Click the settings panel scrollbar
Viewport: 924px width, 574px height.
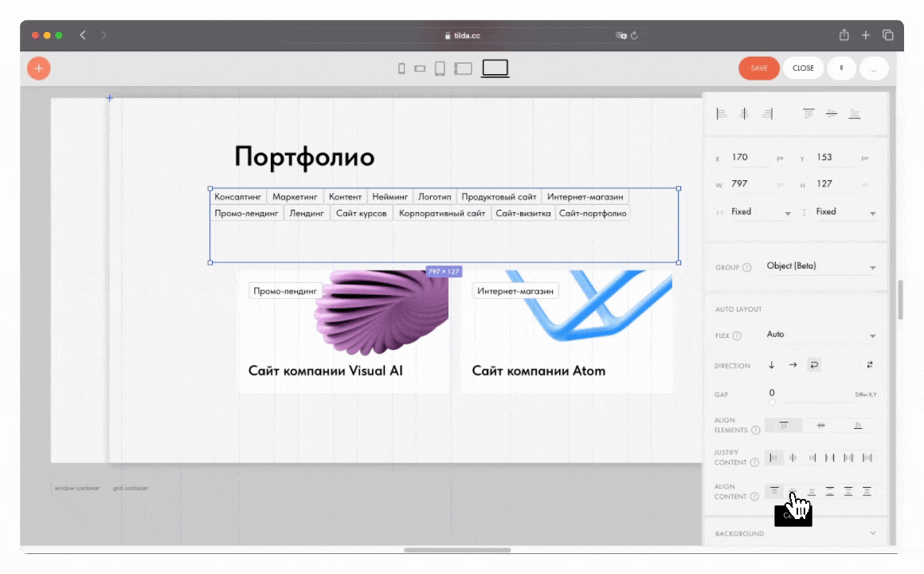tap(900, 300)
